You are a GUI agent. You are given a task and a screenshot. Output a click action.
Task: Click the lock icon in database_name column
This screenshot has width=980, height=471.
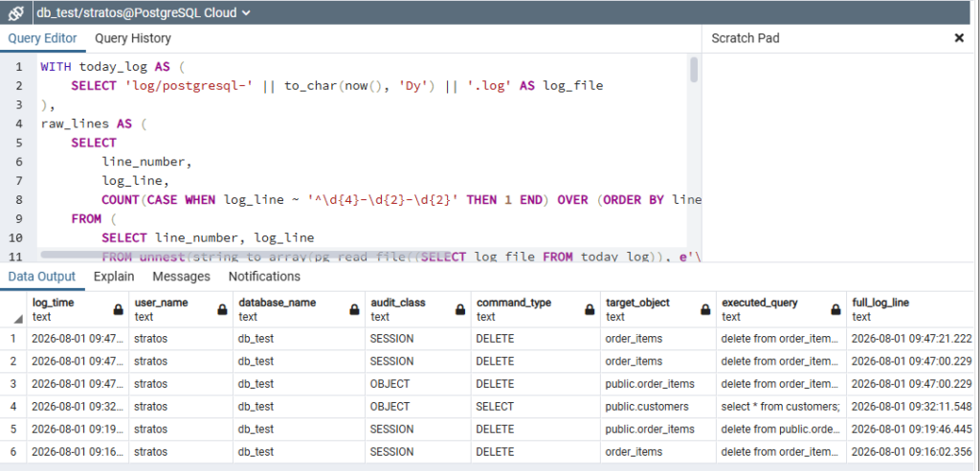coord(354,309)
